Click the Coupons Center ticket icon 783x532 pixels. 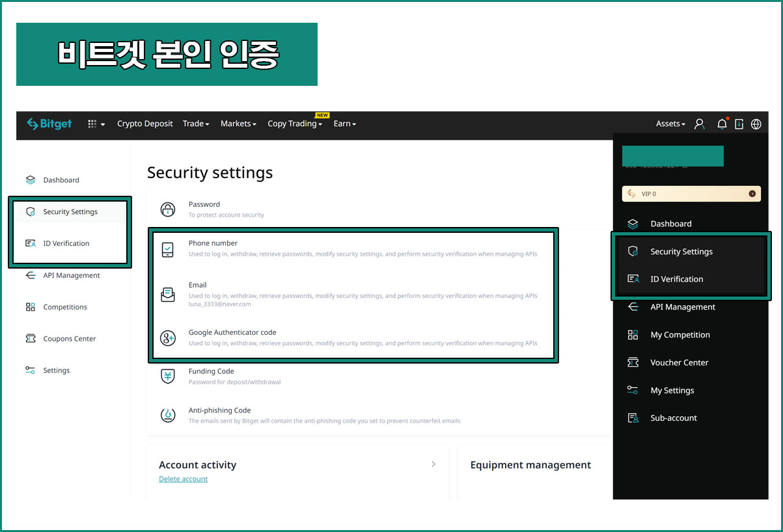[30, 339]
